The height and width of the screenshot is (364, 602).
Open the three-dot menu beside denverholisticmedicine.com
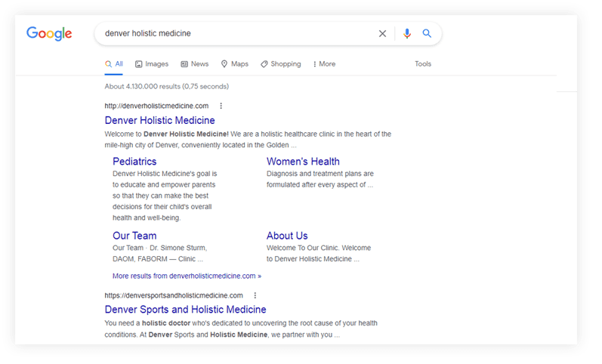221,106
